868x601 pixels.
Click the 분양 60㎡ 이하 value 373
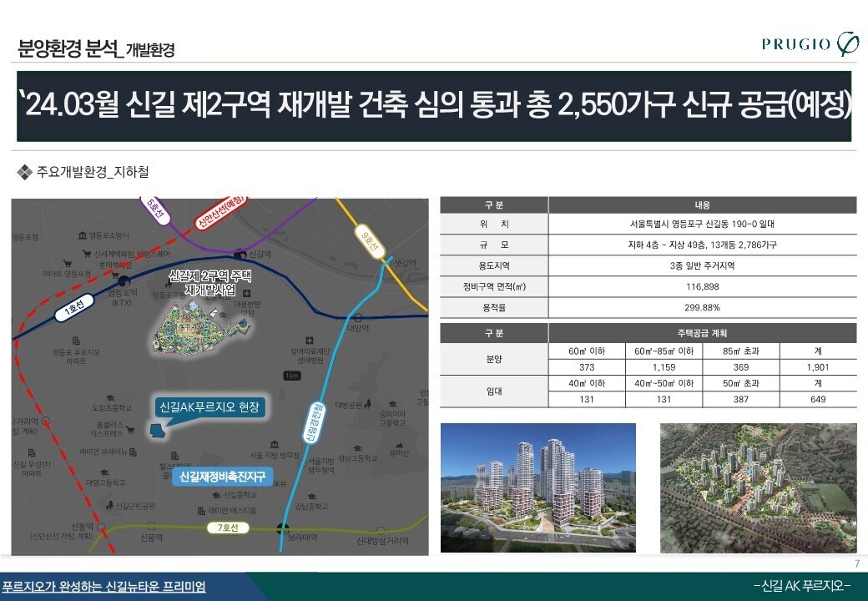[587, 367]
